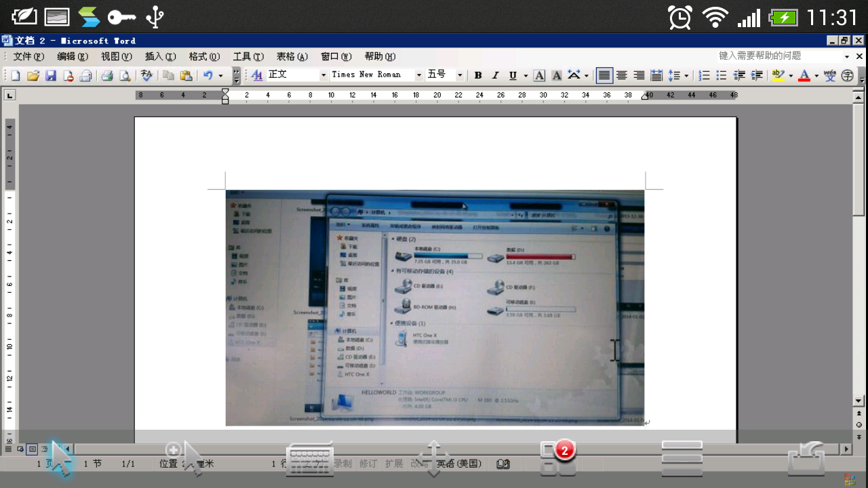Screen dimensions: 868x488
Task: Open the 文件(F) menu
Action: click(x=29, y=57)
